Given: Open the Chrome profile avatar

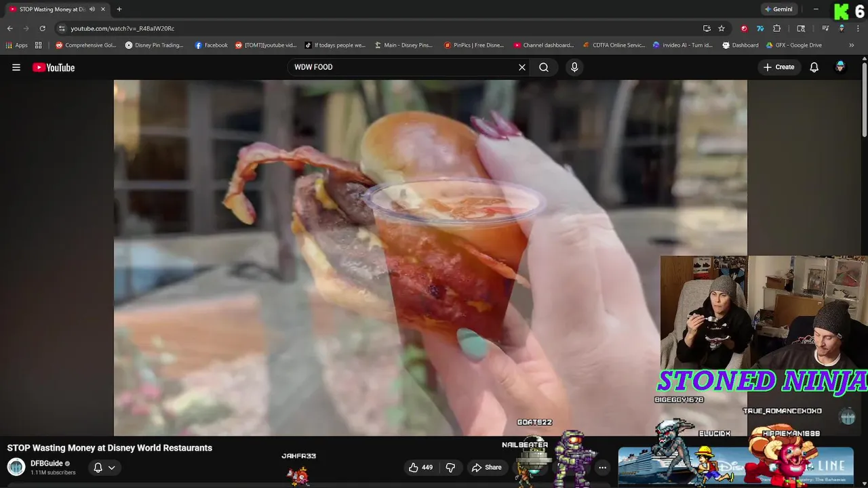Looking at the screenshot, I should pyautogui.click(x=842, y=28).
